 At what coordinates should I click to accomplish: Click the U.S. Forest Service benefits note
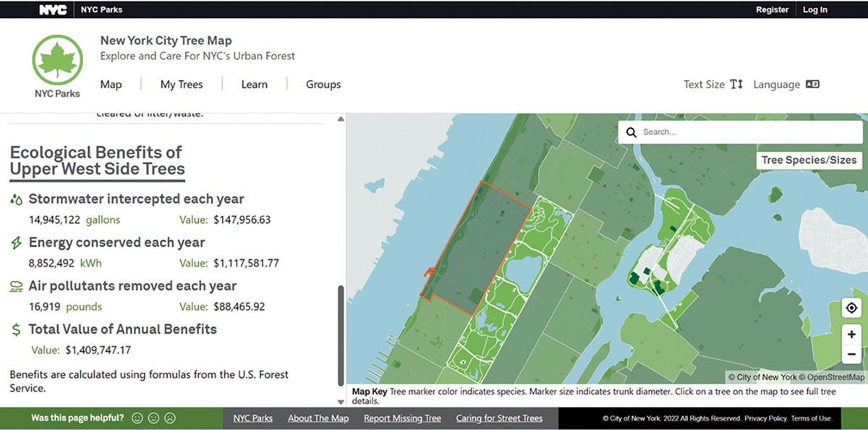[x=149, y=381]
